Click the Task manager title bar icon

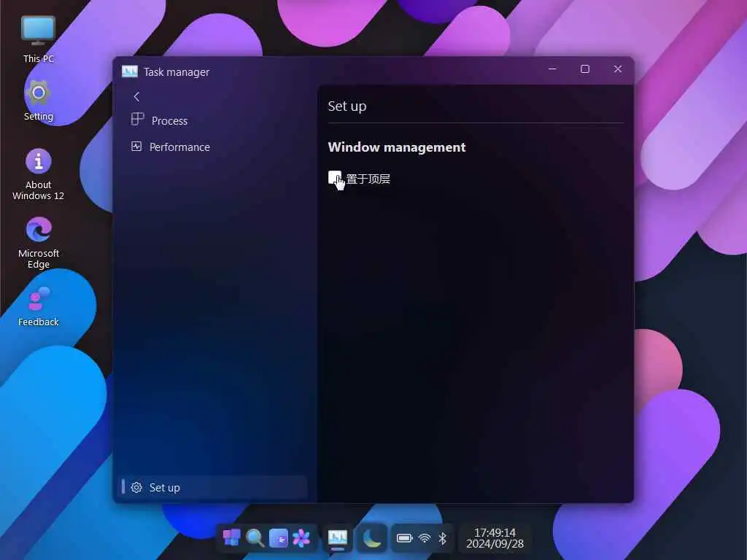130,71
